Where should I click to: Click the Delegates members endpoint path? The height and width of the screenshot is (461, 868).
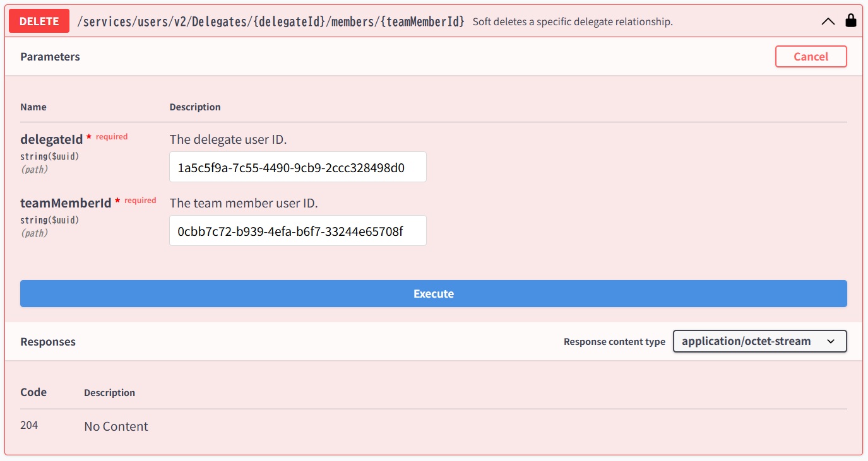pyautogui.click(x=270, y=21)
